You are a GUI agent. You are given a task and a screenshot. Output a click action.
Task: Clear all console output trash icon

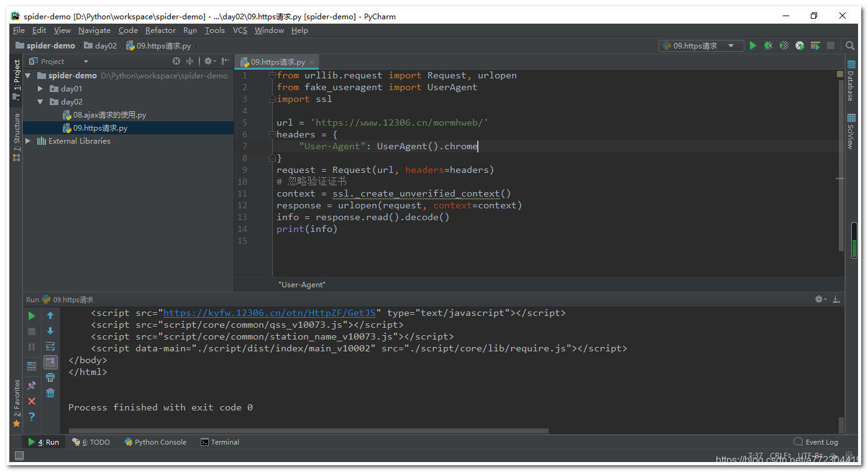click(x=50, y=393)
